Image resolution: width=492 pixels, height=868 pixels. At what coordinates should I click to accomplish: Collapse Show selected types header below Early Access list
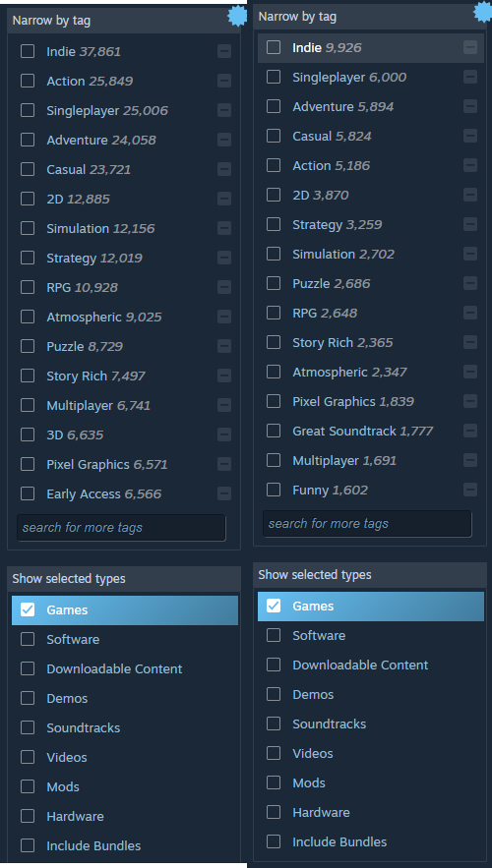pos(124,578)
